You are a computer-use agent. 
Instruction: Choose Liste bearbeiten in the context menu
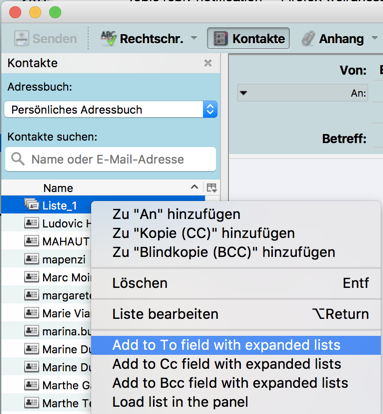[236, 314]
